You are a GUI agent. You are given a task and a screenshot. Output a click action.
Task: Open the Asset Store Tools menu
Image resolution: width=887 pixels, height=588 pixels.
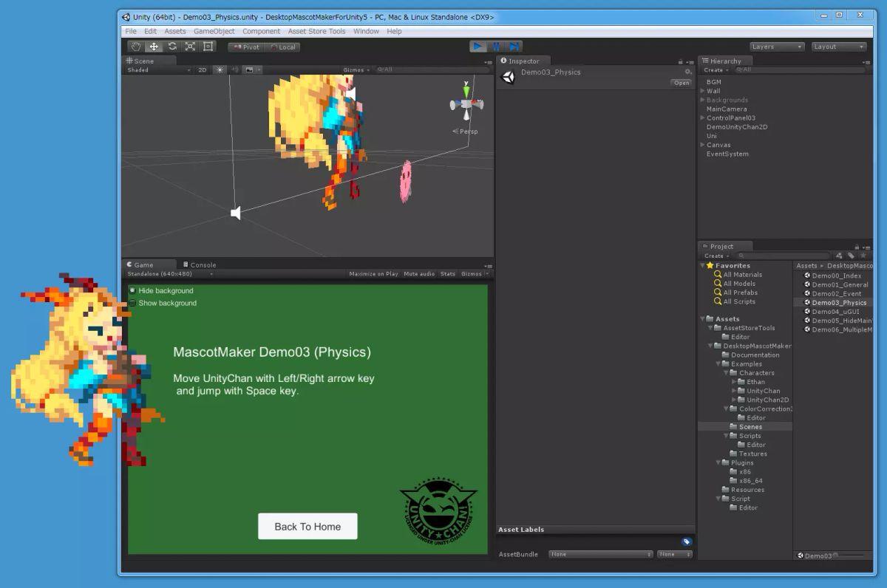(x=316, y=31)
